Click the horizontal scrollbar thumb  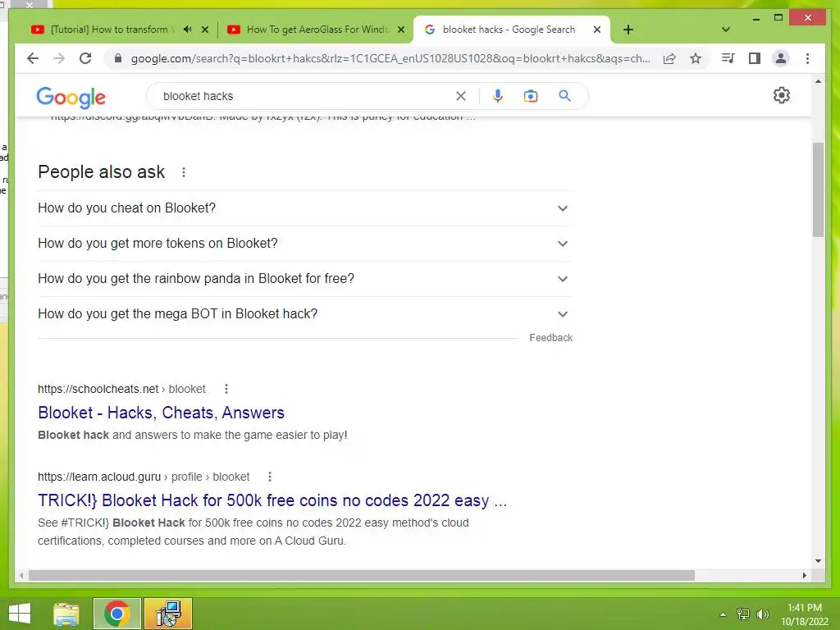[362, 575]
